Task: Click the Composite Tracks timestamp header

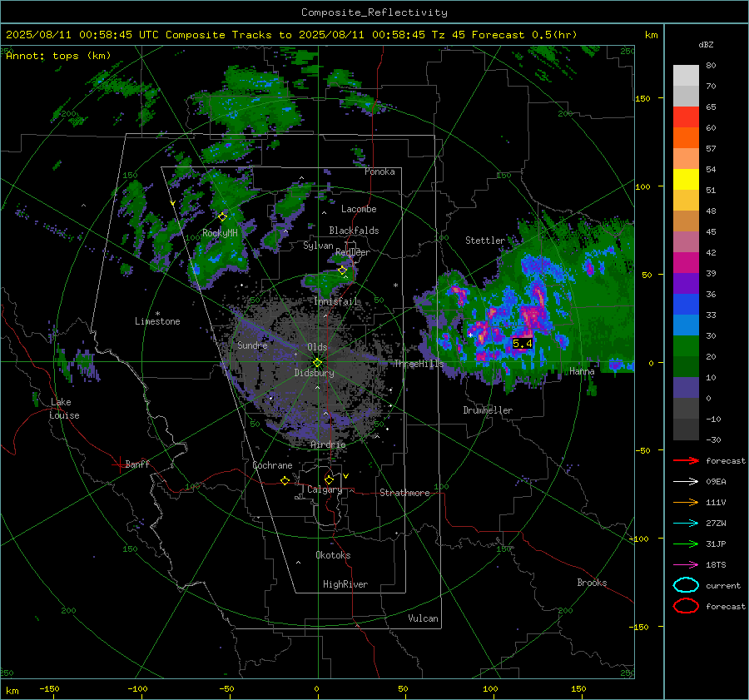Action: coord(291,35)
